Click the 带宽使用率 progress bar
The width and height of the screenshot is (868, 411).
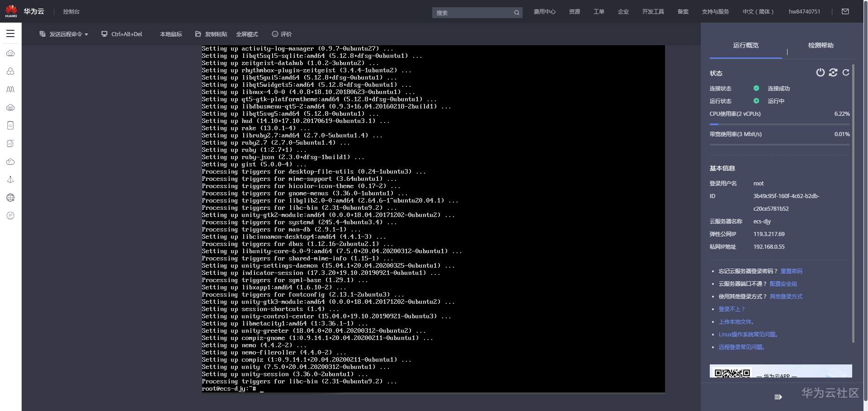(x=780, y=145)
